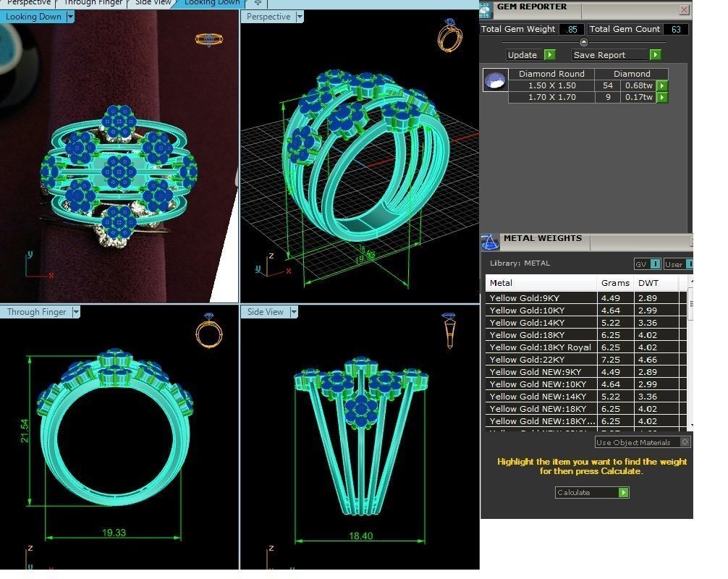Click the ring orientation icon in Looking Down viewport
The image size is (728, 579).
209,40
